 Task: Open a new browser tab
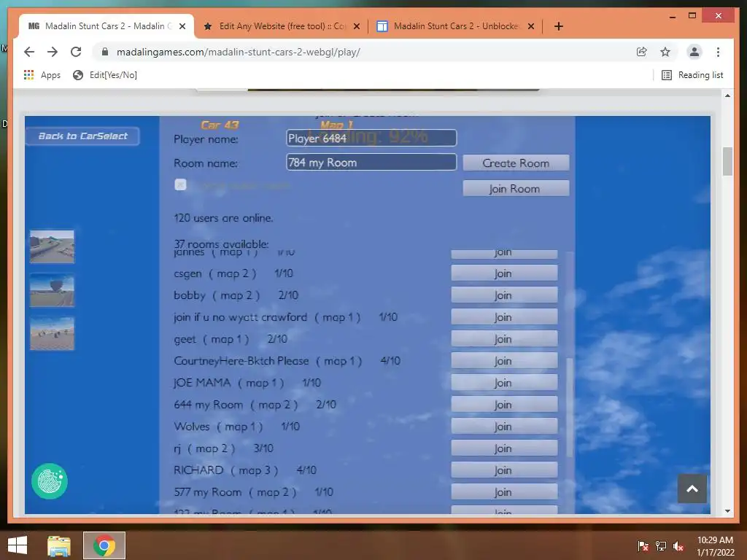559,26
